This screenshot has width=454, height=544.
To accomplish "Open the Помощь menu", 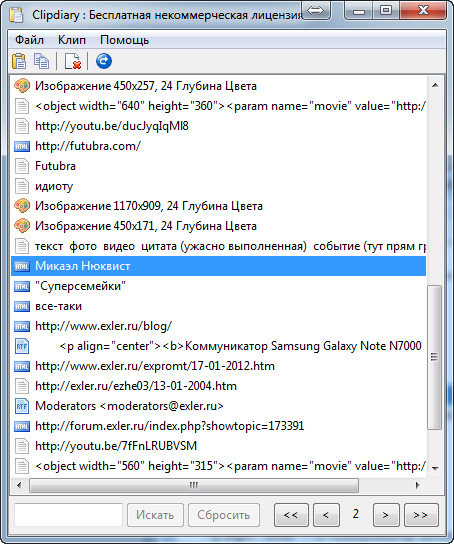I will 125,40.
